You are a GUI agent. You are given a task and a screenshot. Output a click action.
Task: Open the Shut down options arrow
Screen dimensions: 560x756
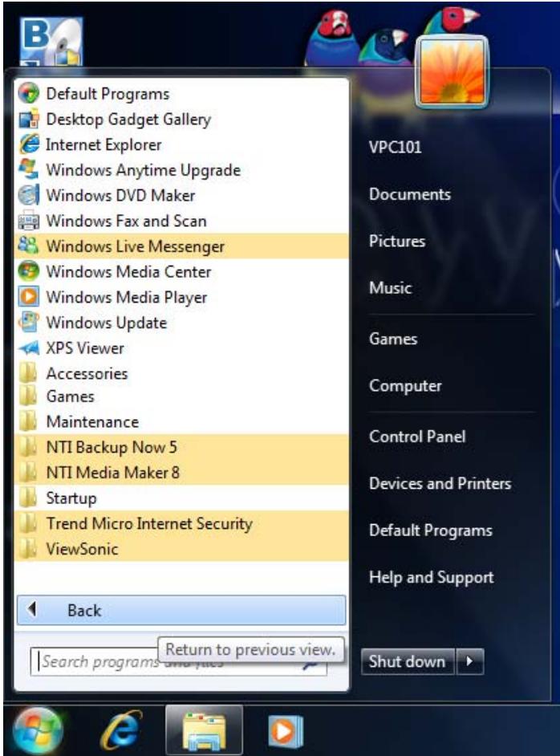470,661
